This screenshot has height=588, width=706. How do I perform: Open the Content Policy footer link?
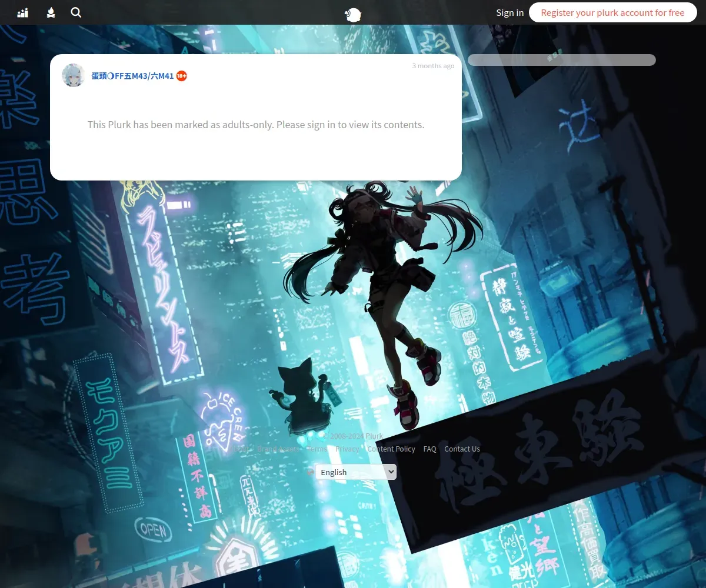click(391, 449)
